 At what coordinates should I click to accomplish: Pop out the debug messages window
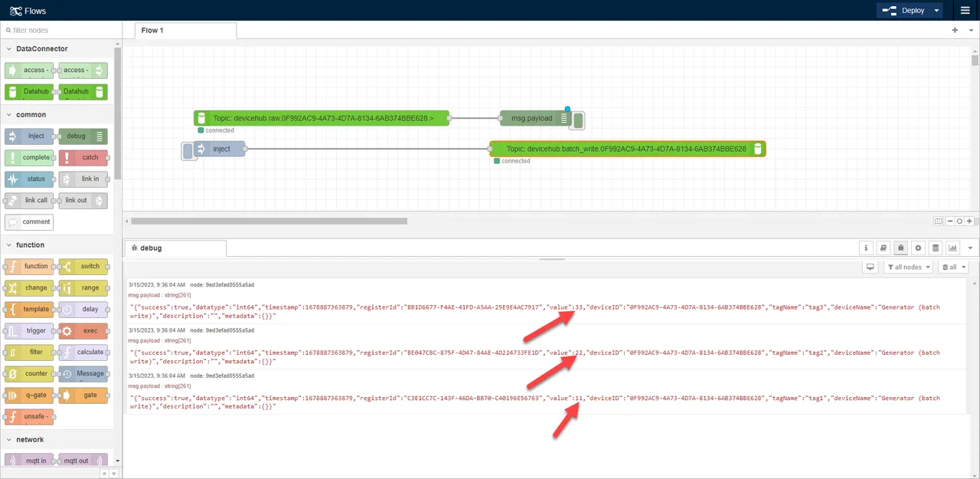tap(870, 267)
